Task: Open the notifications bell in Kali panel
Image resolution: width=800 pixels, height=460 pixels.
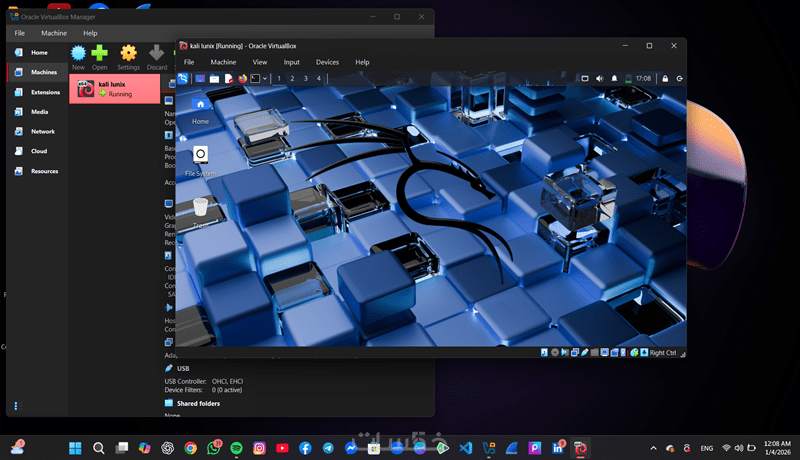Action: click(614, 79)
